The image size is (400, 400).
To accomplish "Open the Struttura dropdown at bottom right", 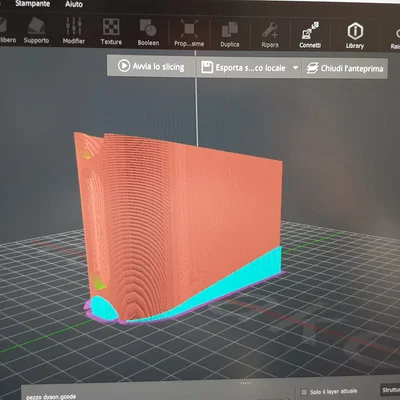I will coord(391,390).
